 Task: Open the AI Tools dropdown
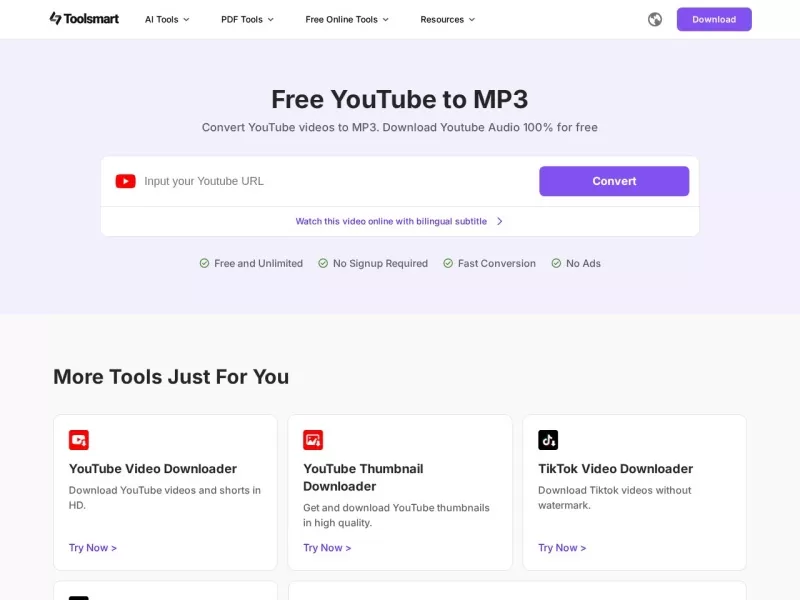(x=166, y=19)
